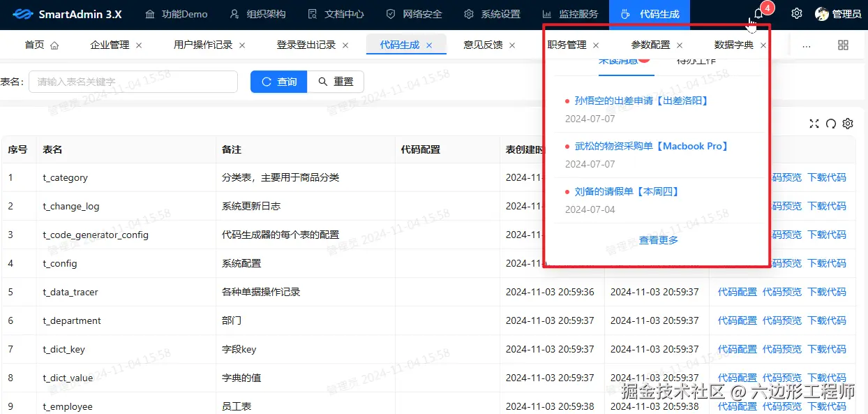868x414 pixels.
Task: Click the 表名 column header
Action: point(126,149)
